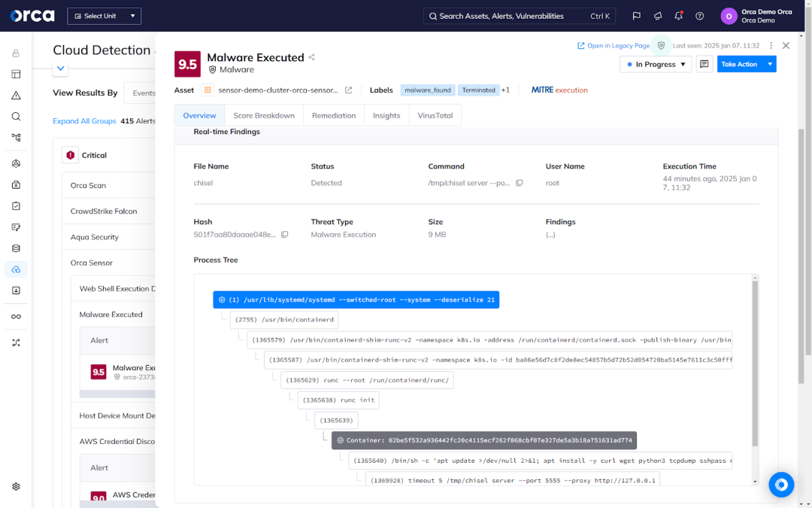Screen dimensions: 812x508
Task: Click the Take Action button
Action: pyautogui.click(x=740, y=64)
